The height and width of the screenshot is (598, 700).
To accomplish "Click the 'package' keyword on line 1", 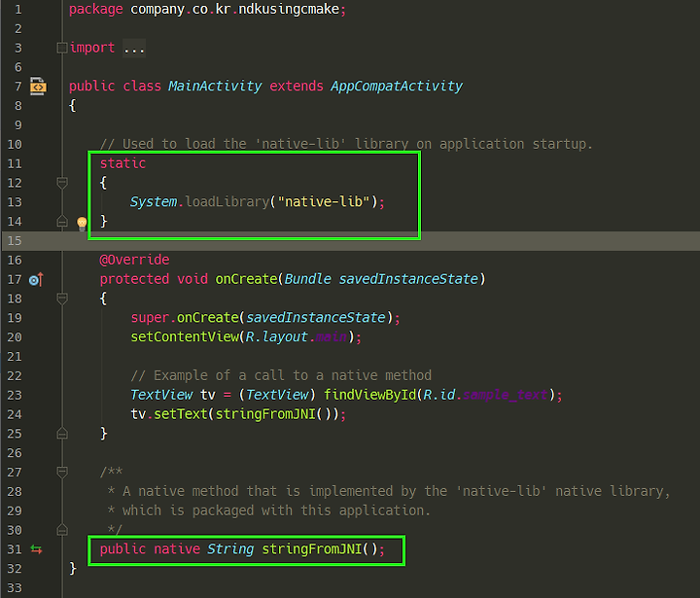I will coord(95,10).
